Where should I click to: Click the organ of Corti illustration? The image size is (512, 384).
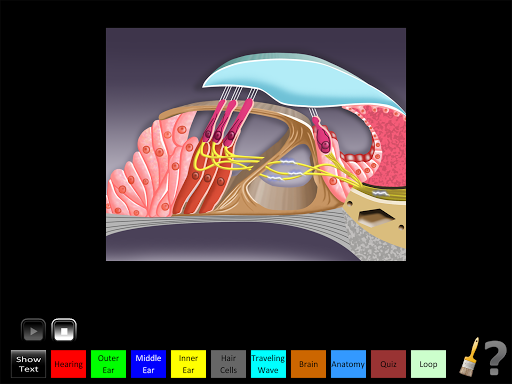256,144
